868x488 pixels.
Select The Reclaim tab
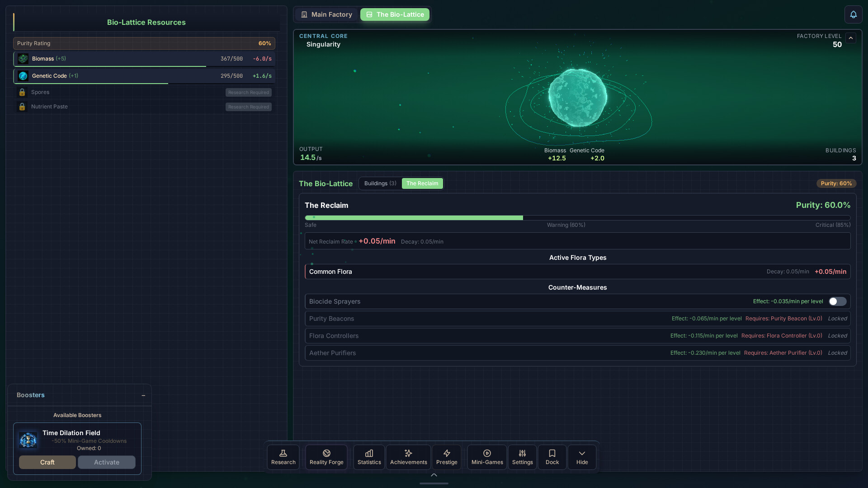422,183
